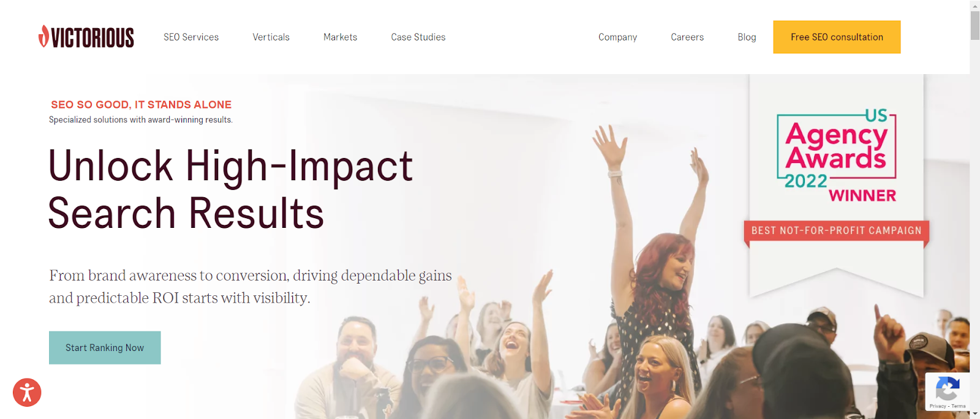The width and height of the screenshot is (980, 419).
Task: Click the page vertical scrollbar thumb
Action: (974, 25)
